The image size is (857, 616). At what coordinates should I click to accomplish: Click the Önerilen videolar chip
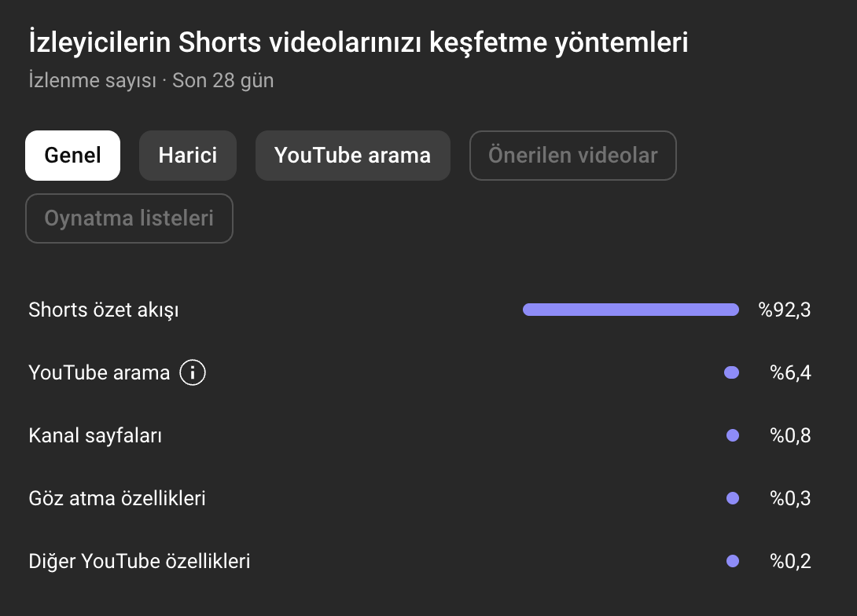[x=572, y=156]
